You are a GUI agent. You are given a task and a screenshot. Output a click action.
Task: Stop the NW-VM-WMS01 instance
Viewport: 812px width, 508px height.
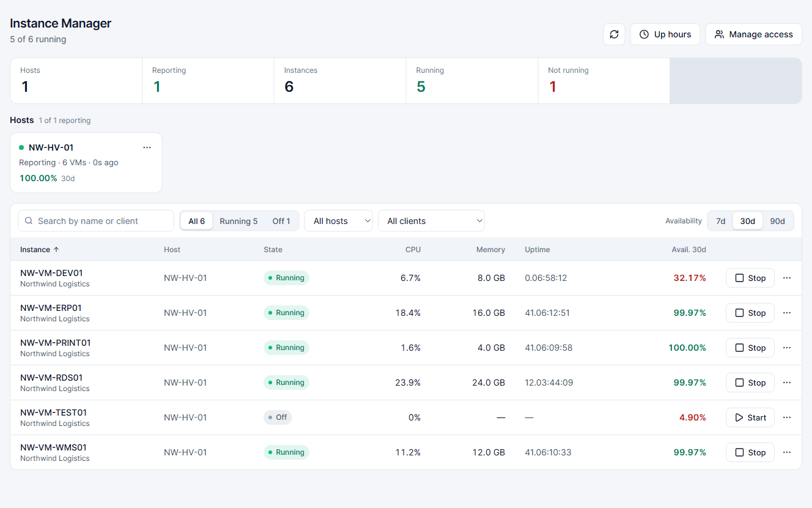point(750,452)
